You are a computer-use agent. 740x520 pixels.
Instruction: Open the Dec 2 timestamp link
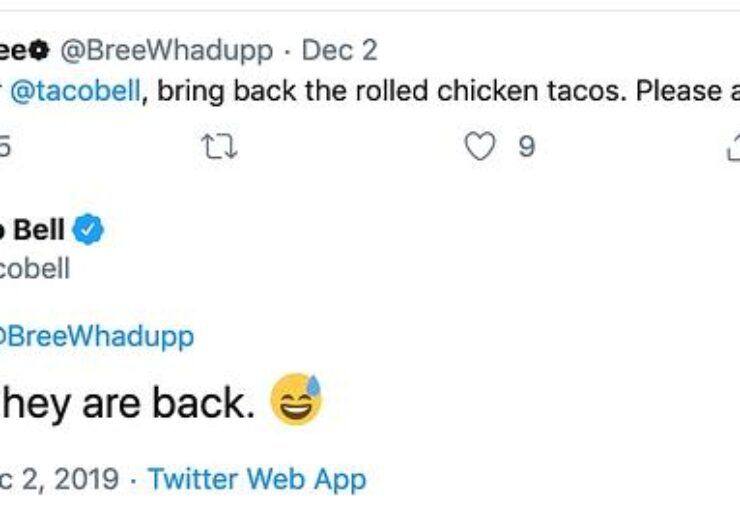coord(340,49)
